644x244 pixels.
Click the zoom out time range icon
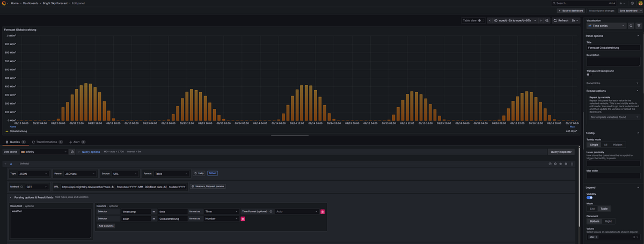[x=547, y=20]
